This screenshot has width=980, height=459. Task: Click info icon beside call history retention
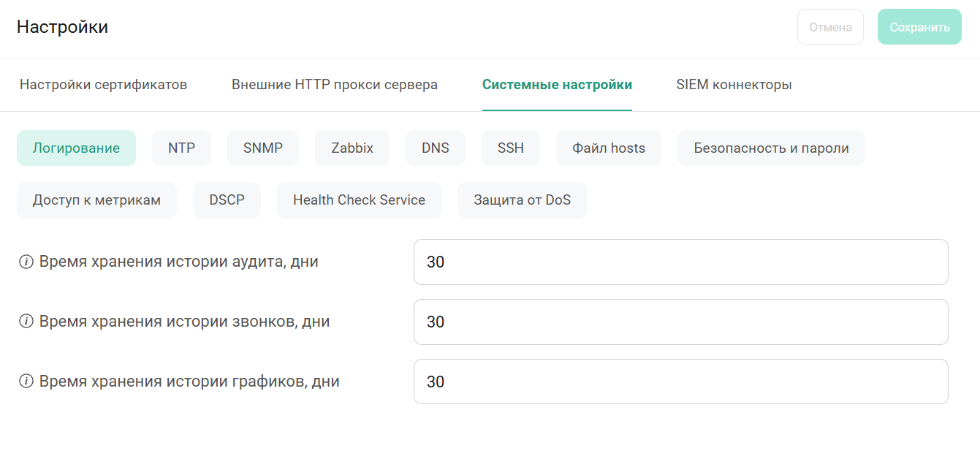[26, 322]
